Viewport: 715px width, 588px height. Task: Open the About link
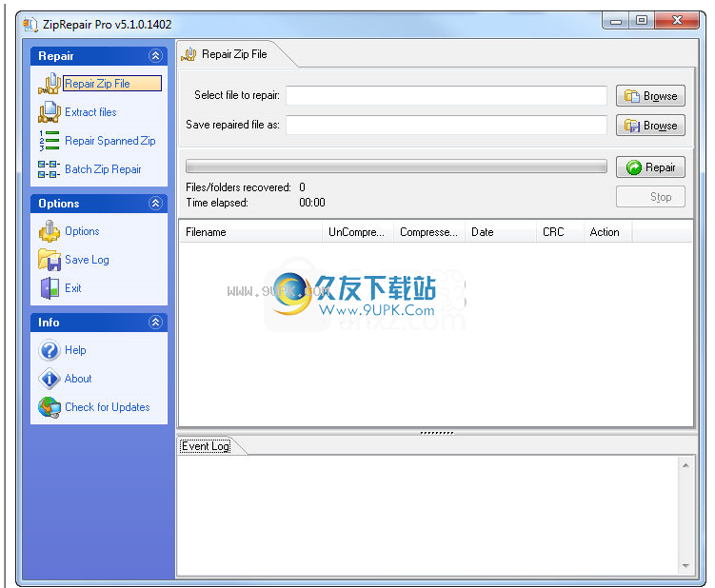pos(78,379)
